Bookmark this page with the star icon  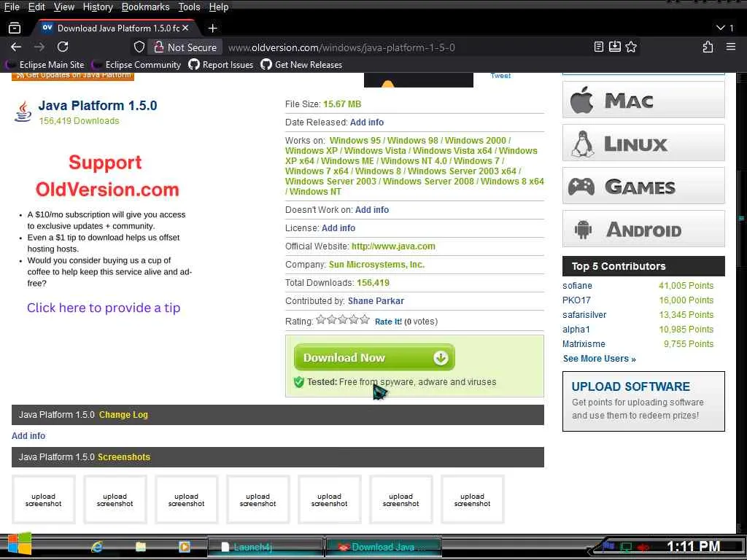[631, 47]
